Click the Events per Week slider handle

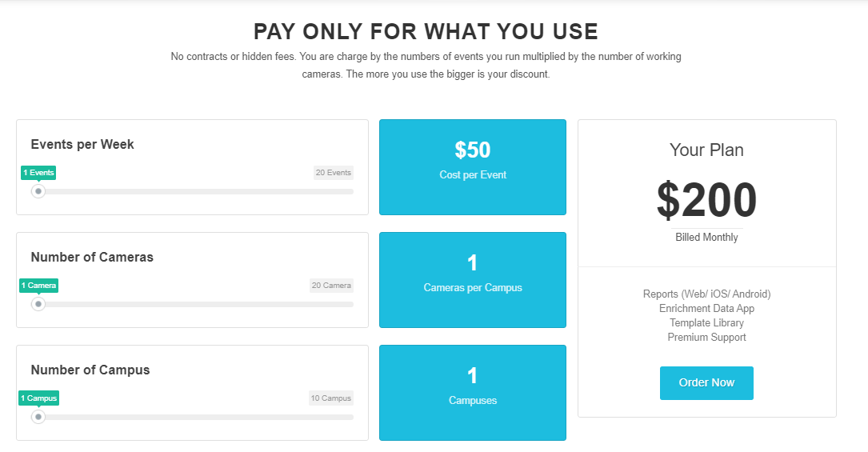click(38, 191)
